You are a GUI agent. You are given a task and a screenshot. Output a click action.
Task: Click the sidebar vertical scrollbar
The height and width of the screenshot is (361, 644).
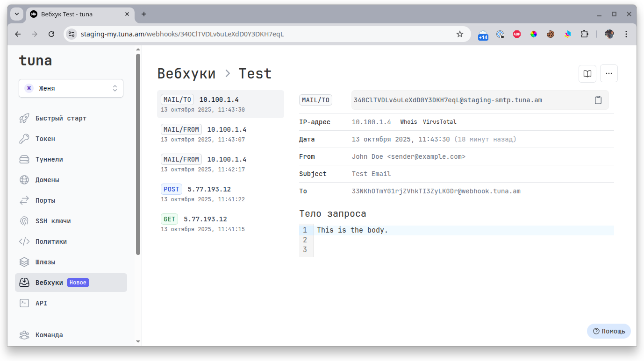[138, 154]
